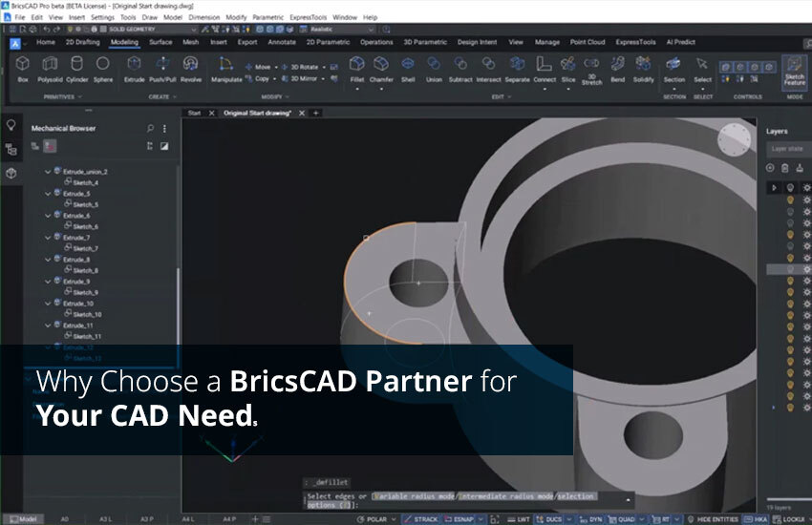Toggle Sketch Feature mode
812x525 pixels.
click(x=795, y=71)
